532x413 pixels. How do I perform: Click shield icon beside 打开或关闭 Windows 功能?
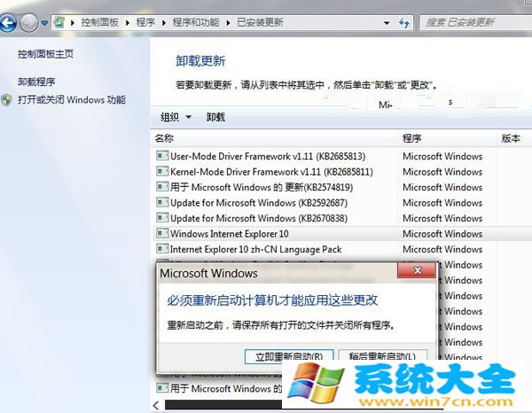[7, 100]
